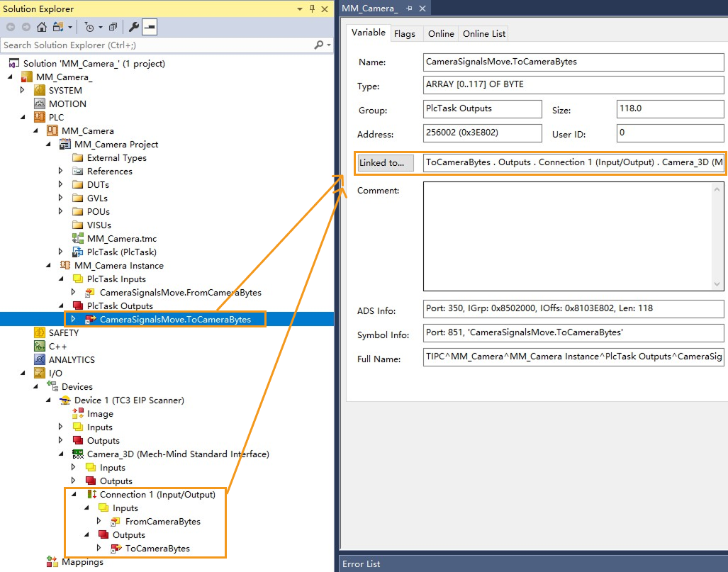Select the MOTION node in the tree
Image resolution: width=728 pixels, height=572 pixels.
pos(67,103)
